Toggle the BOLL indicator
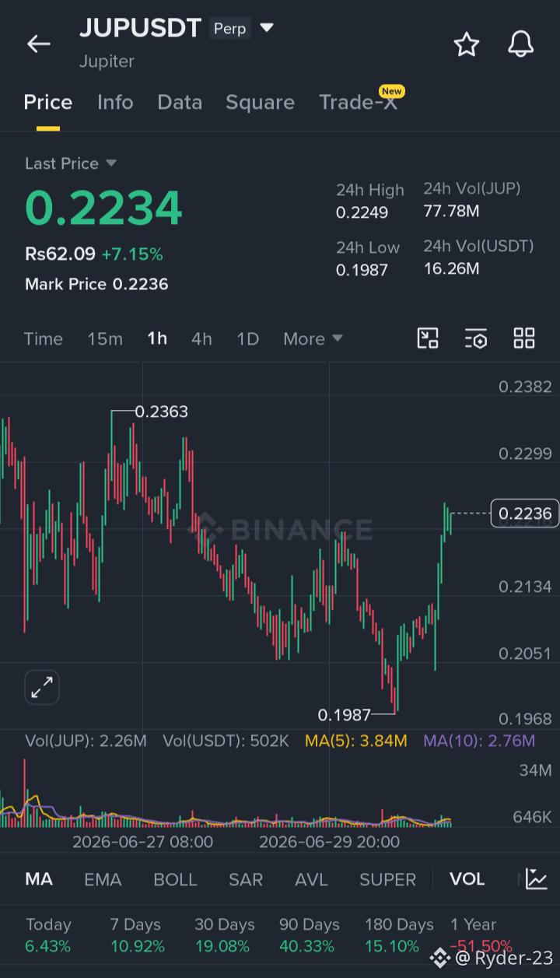 click(175, 879)
